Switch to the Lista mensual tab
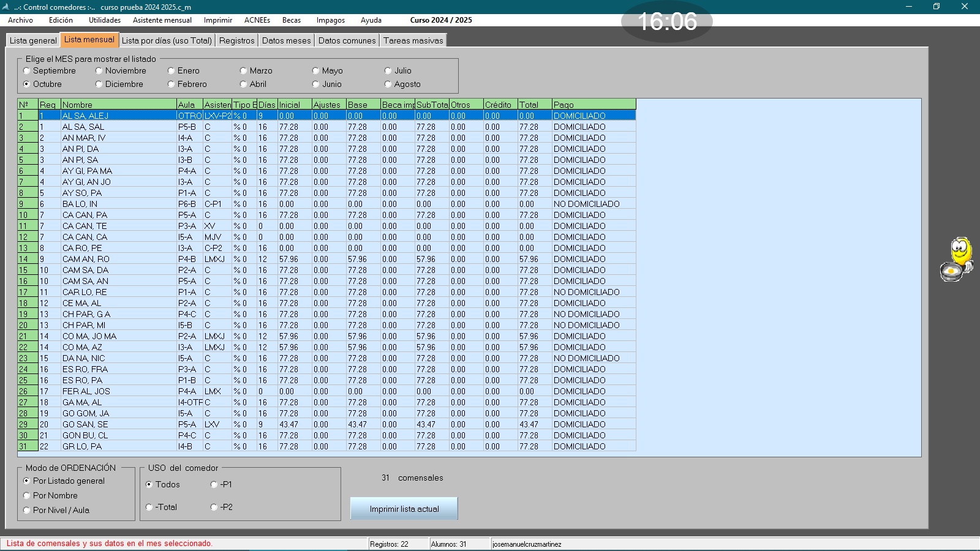 89,40
